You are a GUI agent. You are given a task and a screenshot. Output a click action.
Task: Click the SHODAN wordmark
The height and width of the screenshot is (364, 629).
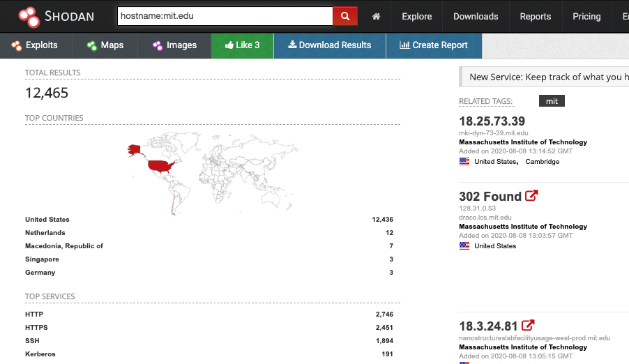tap(70, 17)
